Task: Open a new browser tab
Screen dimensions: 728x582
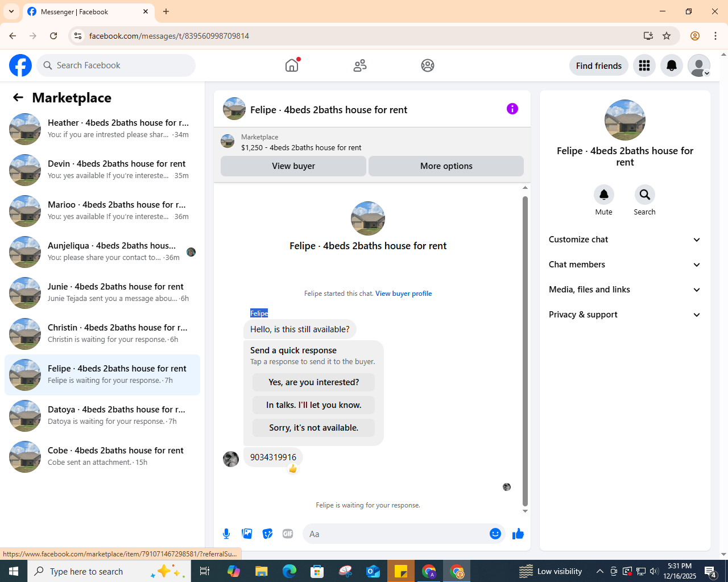Action: 166,11
